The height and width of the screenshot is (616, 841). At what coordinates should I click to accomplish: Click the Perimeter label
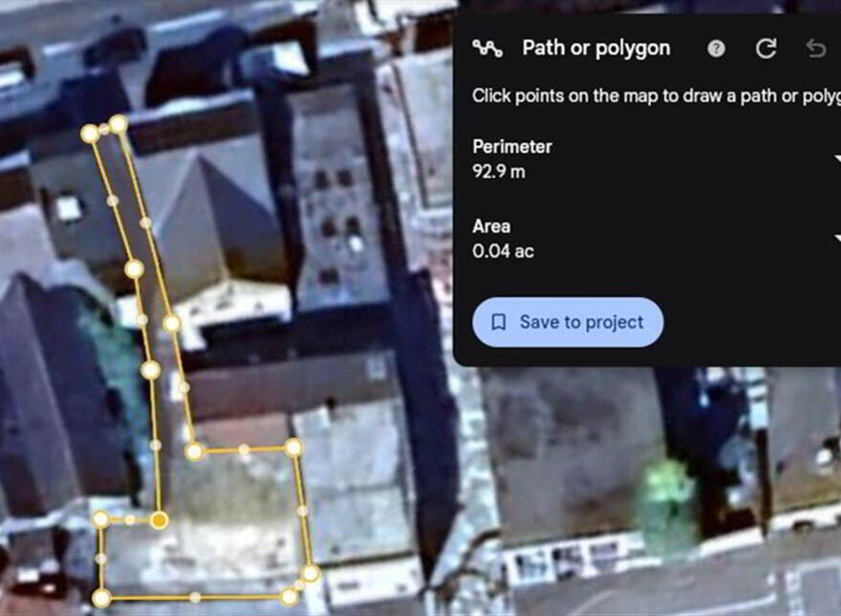[512, 146]
